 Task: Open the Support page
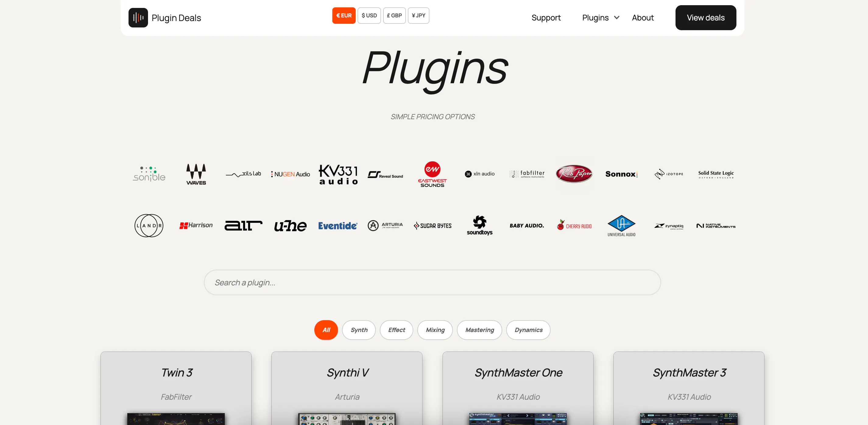pyautogui.click(x=546, y=18)
